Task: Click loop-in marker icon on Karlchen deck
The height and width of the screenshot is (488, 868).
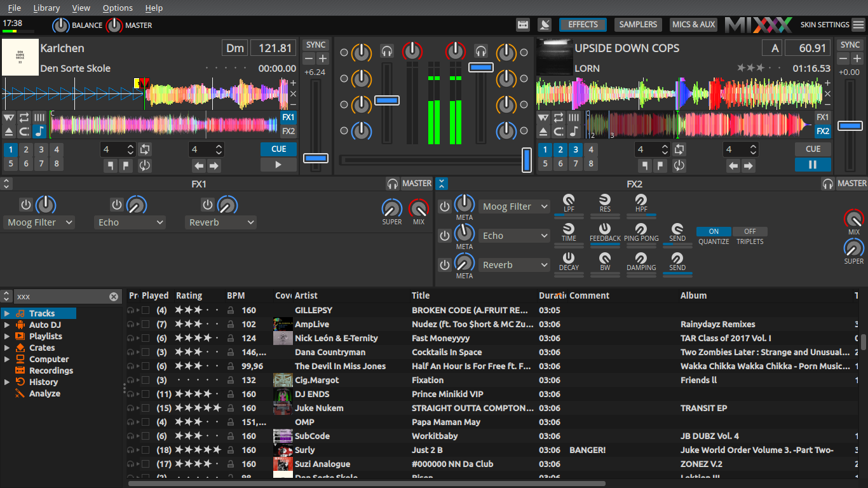Action: pyautogui.click(x=111, y=166)
